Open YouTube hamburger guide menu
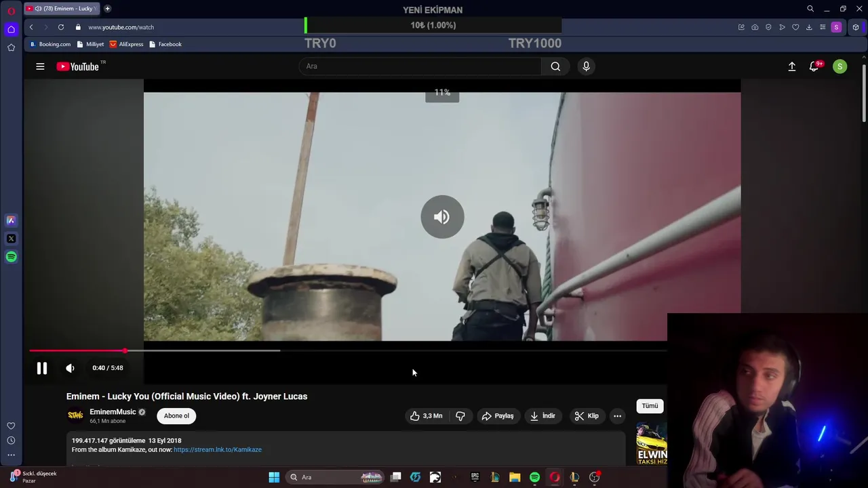868x488 pixels. (x=40, y=66)
